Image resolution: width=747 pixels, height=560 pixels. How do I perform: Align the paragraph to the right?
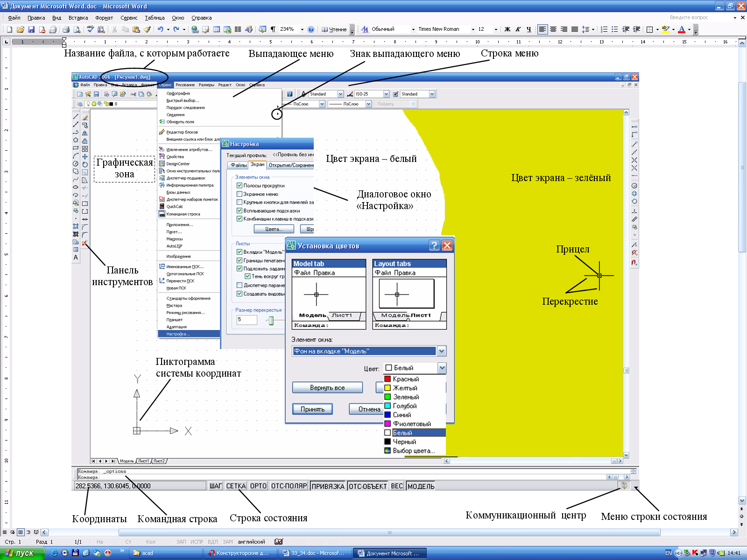(564, 29)
